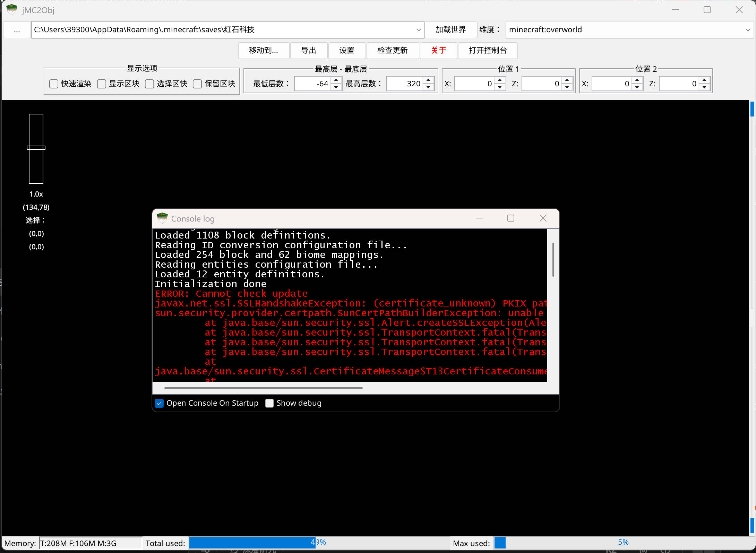Click the zoom slider handle on the left
This screenshot has height=553, width=756.
pyautogui.click(x=36, y=148)
